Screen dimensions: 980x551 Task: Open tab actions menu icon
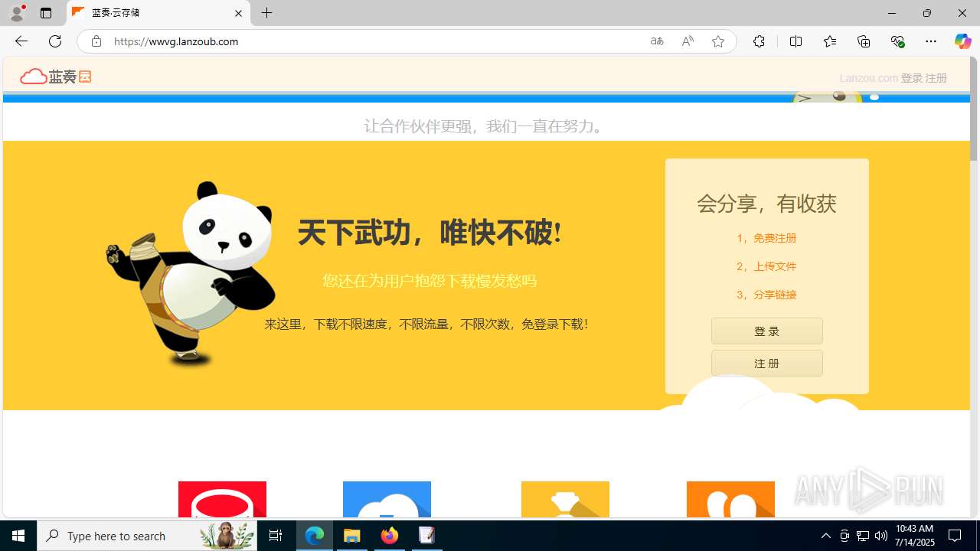pyautogui.click(x=46, y=13)
